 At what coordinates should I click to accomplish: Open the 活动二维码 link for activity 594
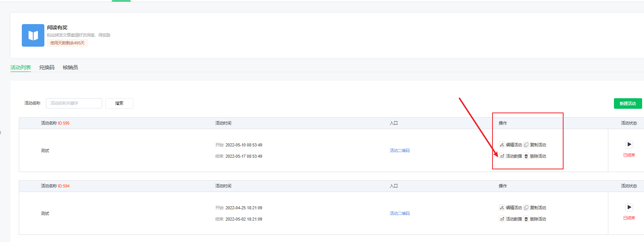pos(400,213)
